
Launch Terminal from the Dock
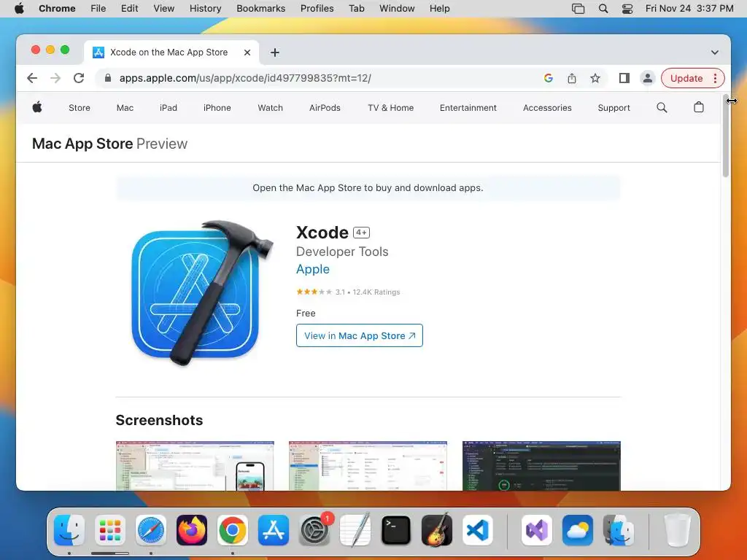pos(396,530)
